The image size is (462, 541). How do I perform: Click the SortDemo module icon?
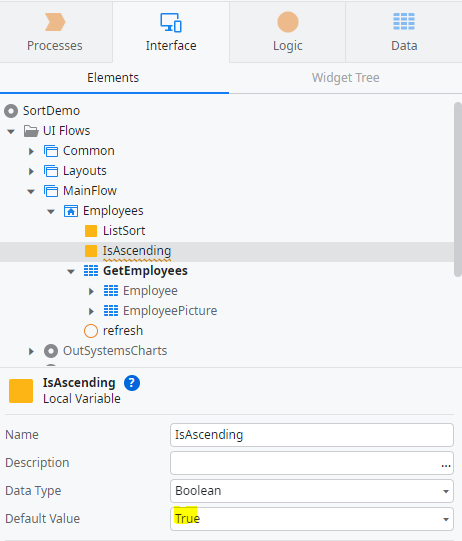[11, 111]
